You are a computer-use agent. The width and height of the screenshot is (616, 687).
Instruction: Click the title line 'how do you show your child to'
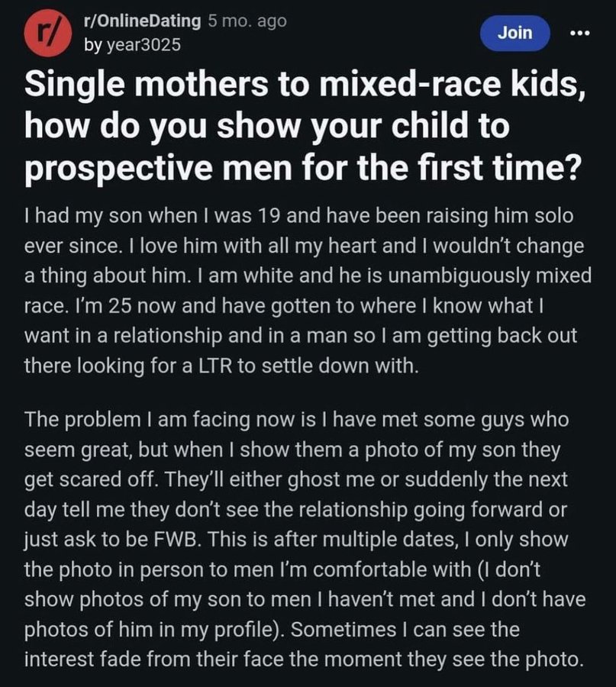(267, 126)
